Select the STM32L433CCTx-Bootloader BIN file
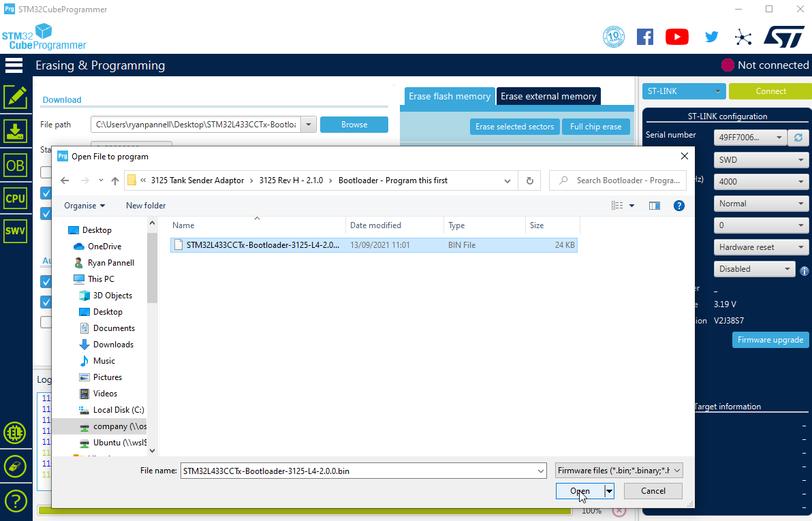This screenshot has height=521, width=812. coord(373,245)
